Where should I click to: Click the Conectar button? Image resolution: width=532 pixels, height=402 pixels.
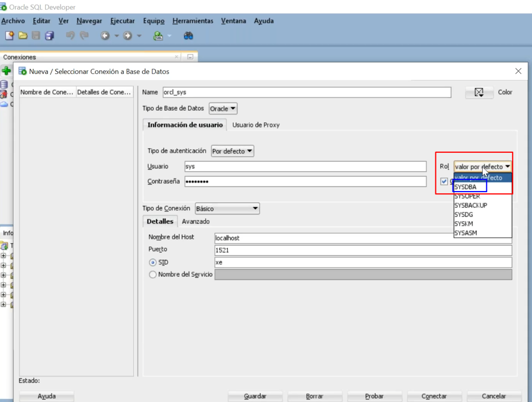coord(434,396)
